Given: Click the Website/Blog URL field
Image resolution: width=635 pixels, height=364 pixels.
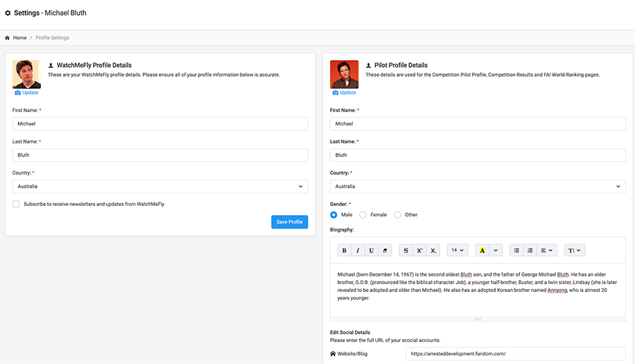Looking at the screenshot, I should (x=515, y=354).
